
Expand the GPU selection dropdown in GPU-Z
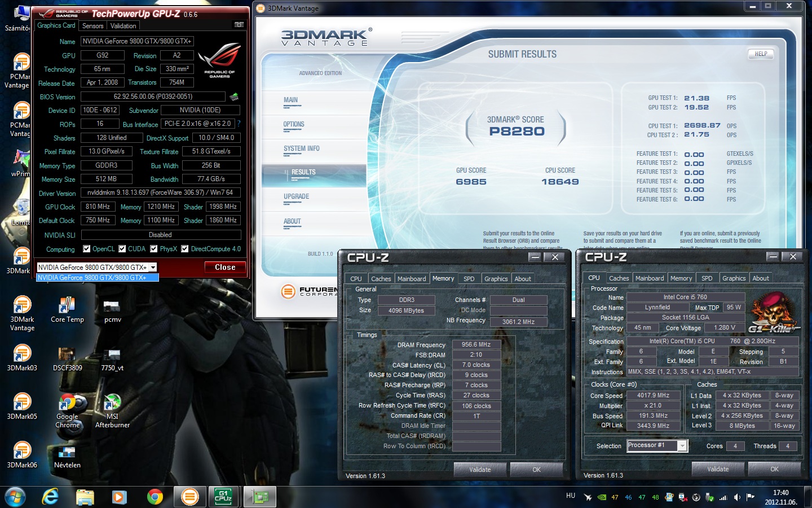pos(153,268)
